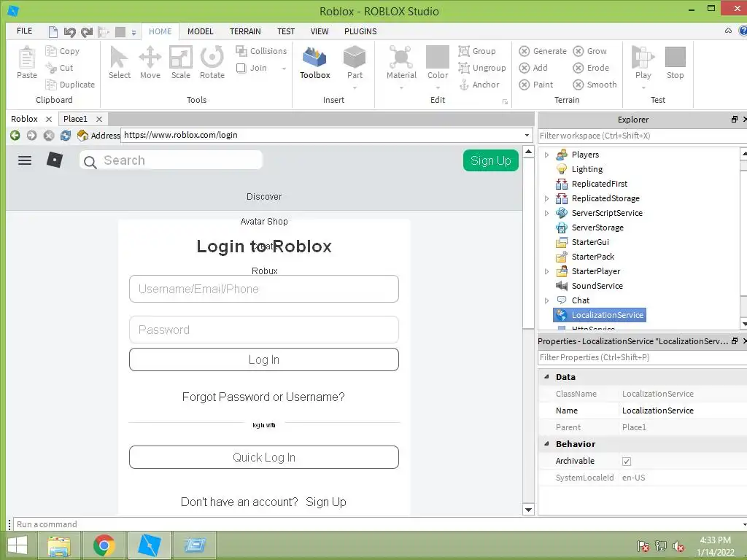747x560 pixels.
Task: Focus the Password field
Action: coord(264,330)
